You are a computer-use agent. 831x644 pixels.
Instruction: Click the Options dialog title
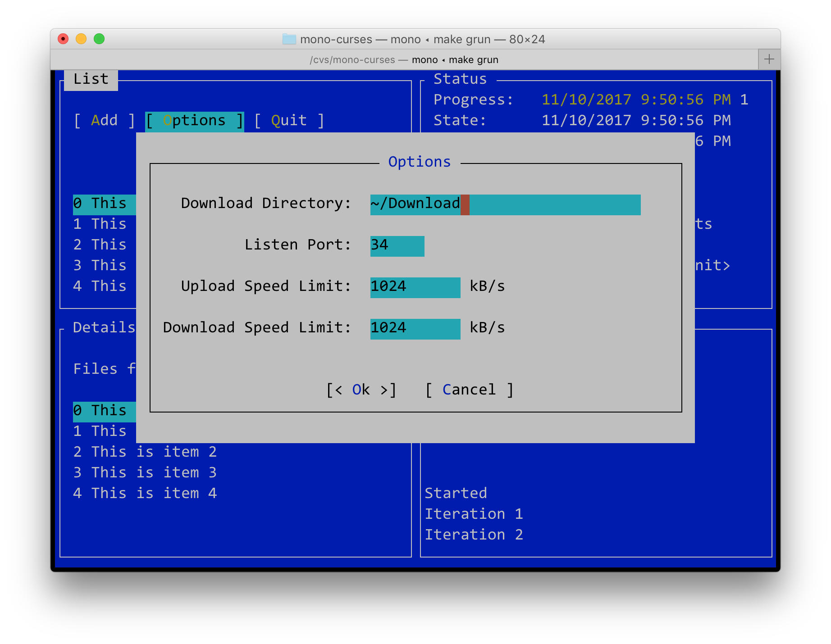[420, 162]
